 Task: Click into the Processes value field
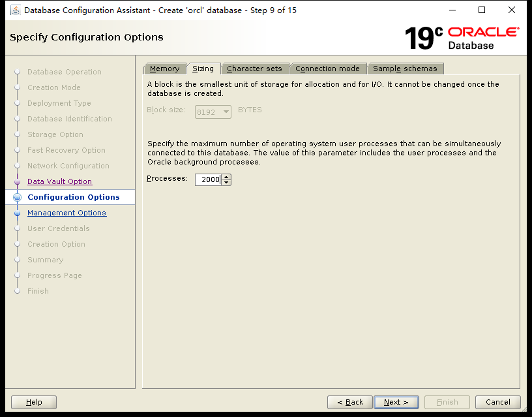click(x=209, y=179)
